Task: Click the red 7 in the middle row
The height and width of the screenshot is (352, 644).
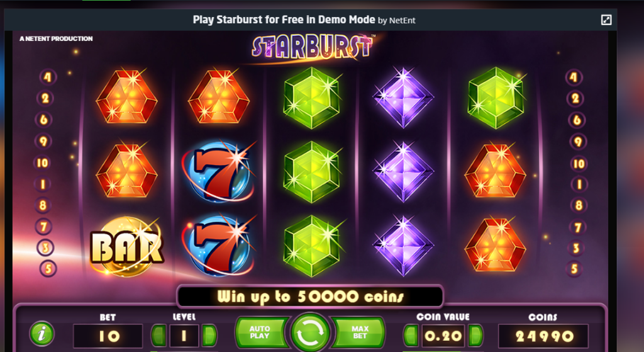Action: pos(218,171)
